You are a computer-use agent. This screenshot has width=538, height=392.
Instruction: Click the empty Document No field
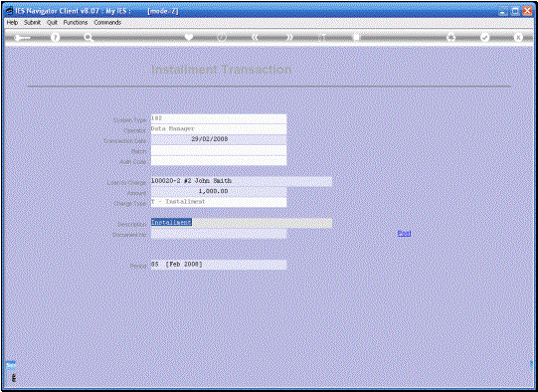pyautogui.click(x=219, y=234)
